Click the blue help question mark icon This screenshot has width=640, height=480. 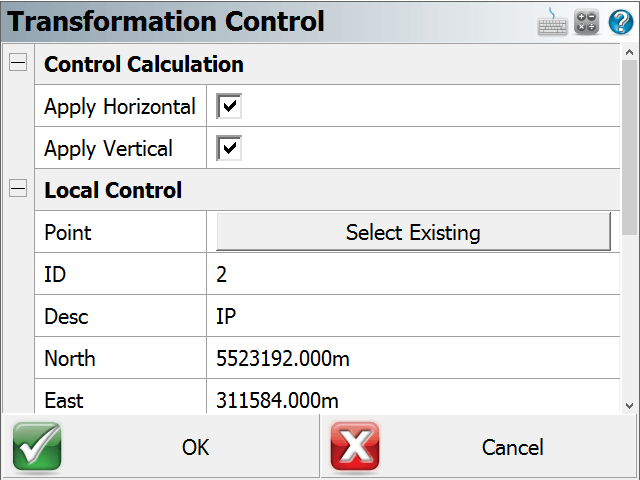pos(620,22)
